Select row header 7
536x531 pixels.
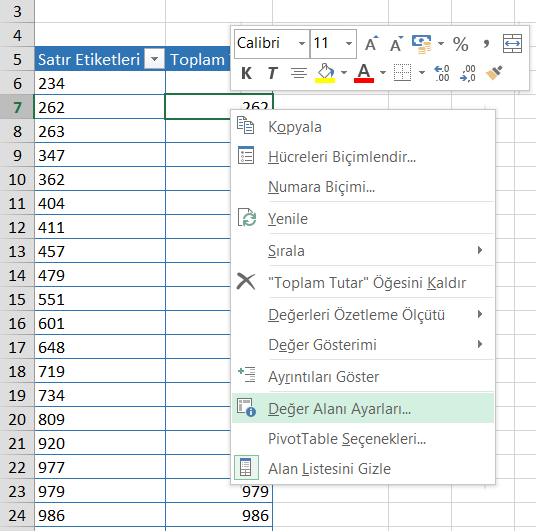17,107
